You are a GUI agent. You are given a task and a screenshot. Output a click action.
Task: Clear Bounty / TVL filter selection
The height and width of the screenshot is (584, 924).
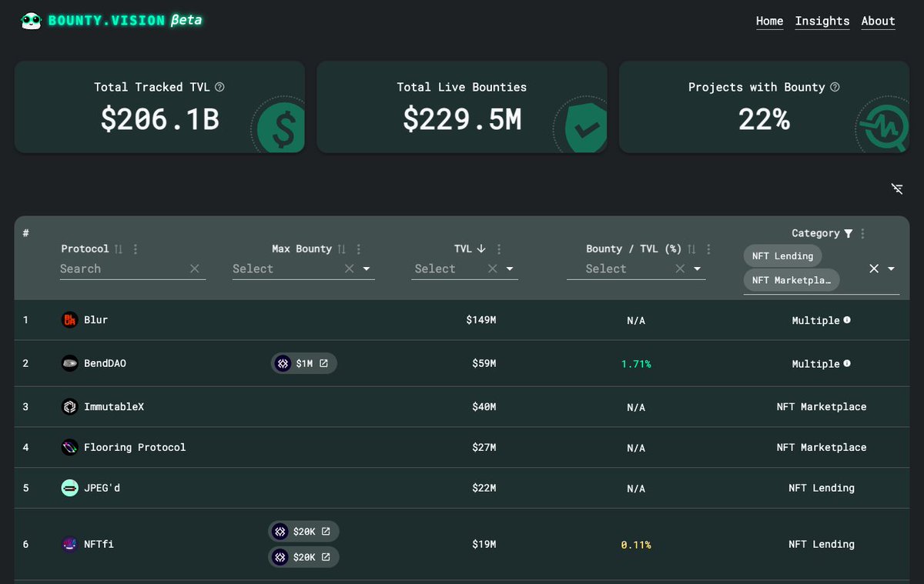tap(680, 269)
